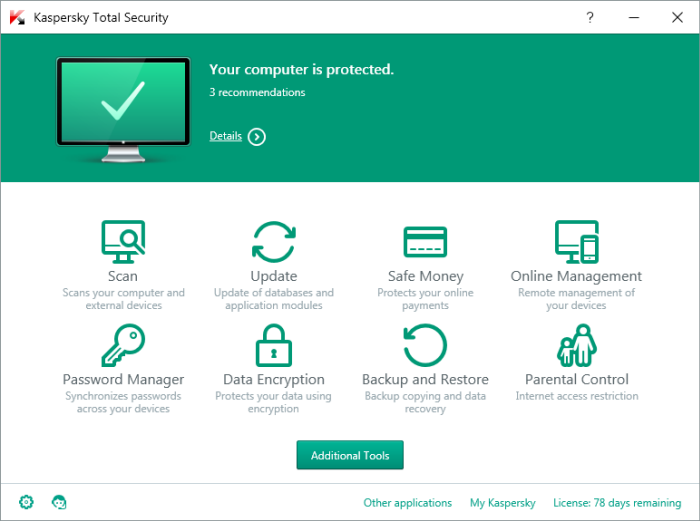
Task: Click the Kaspersky Total Security title text
Action: pos(101,18)
